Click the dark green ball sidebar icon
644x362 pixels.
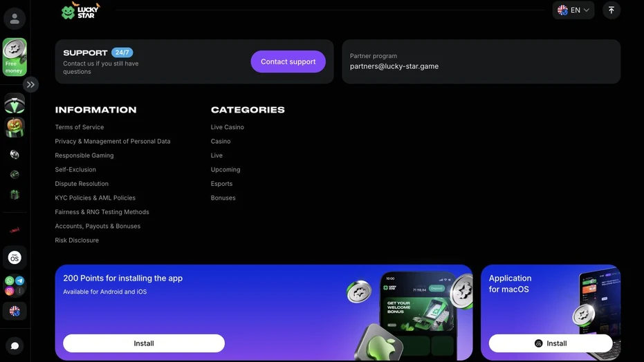(x=15, y=175)
